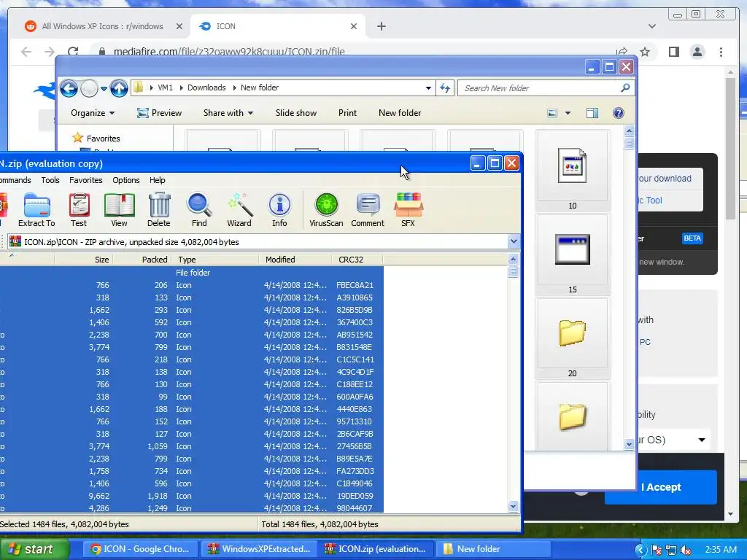The height and width of the screenshot is (560, 747).
Task: Expand the WinRAR archive path dropdown
Action: 514,241
